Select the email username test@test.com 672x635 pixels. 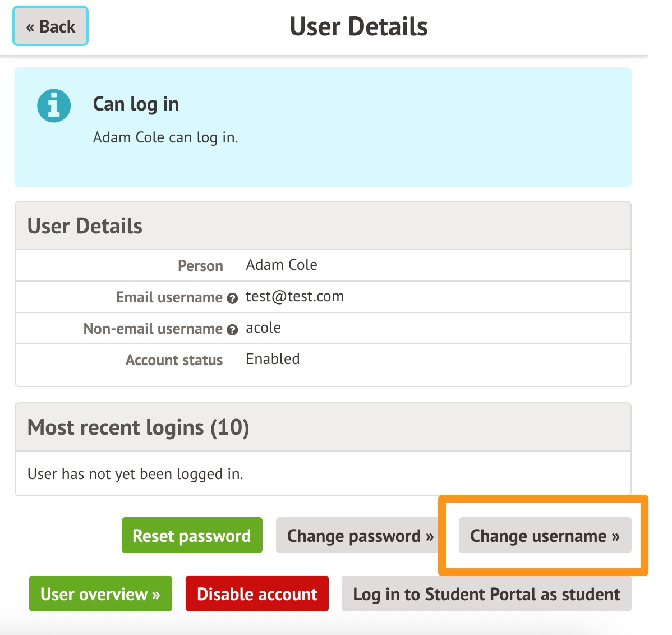[x=295, y=297]
